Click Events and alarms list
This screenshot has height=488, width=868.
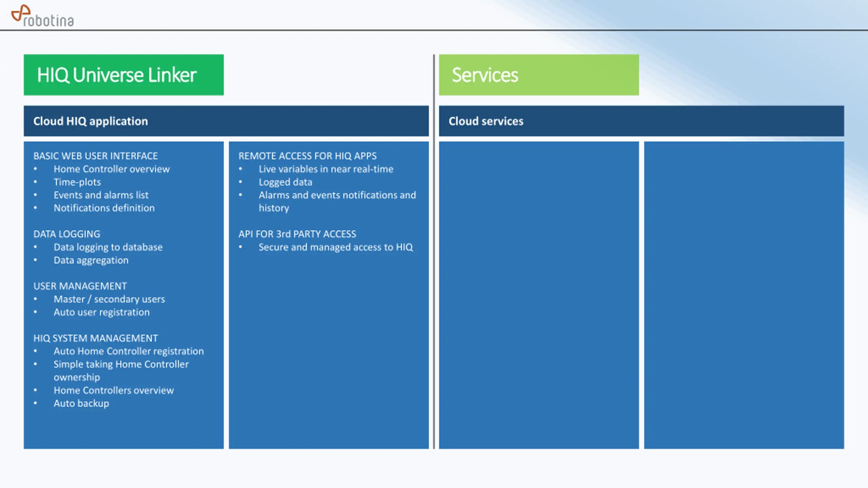101,195
